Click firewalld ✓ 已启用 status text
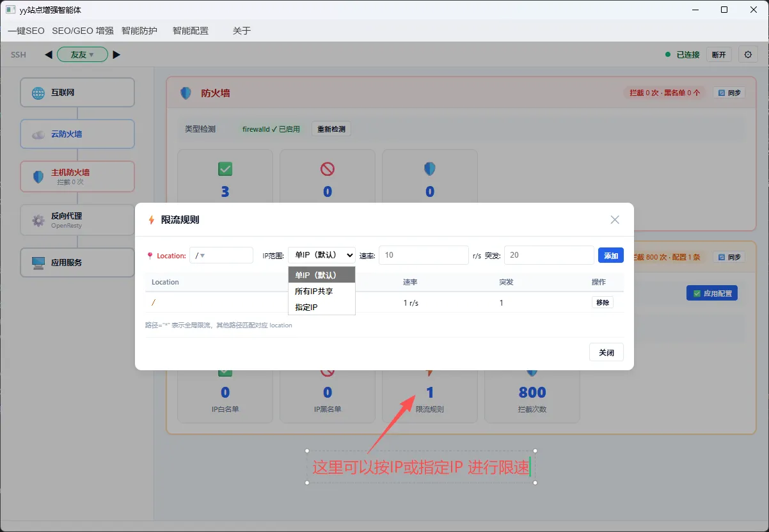Screen dimensions: 769x532 [x=271, y=129]
